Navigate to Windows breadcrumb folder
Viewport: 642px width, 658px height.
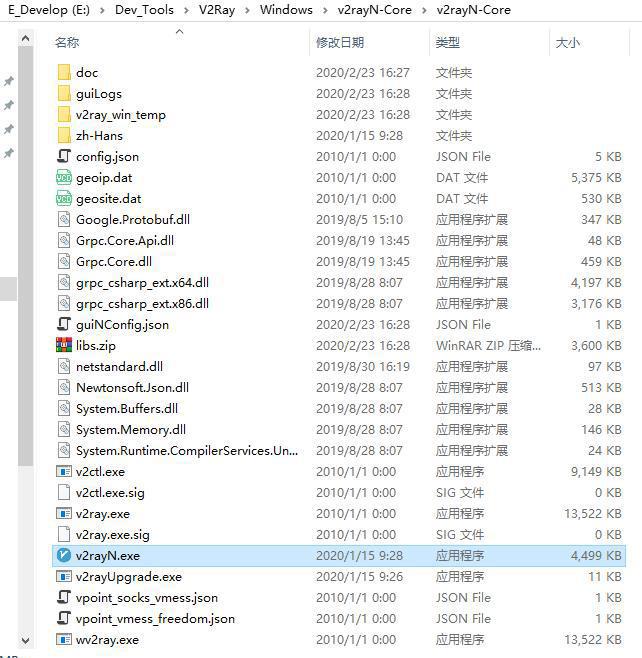point(286,10)
